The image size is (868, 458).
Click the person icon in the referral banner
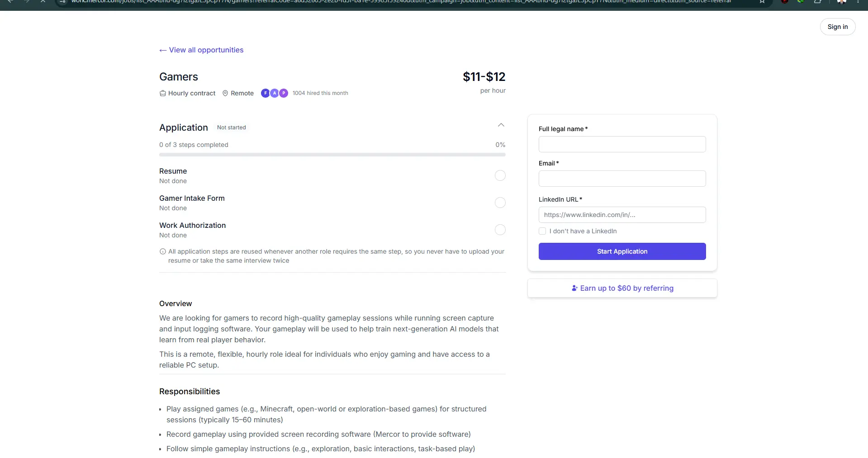click(574, 288)
